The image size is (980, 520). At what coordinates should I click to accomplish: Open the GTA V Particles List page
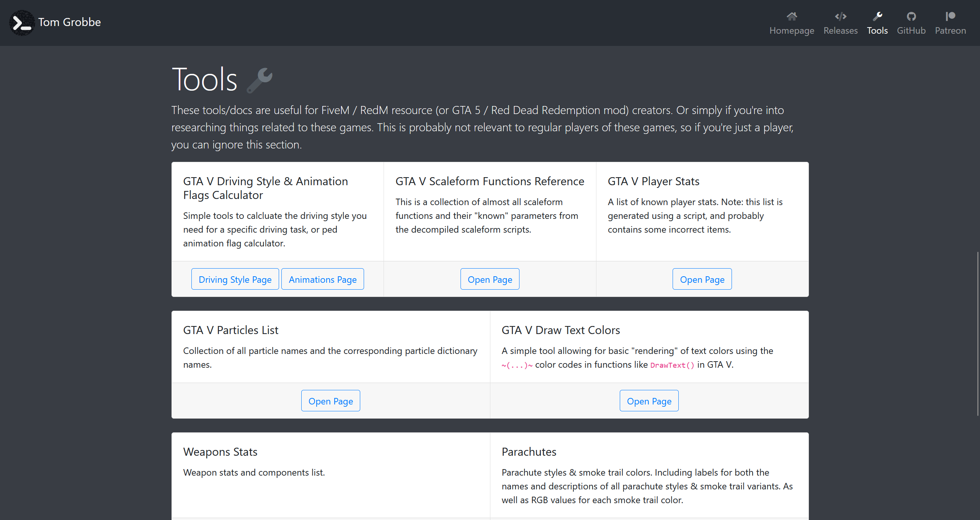[330, 401]
